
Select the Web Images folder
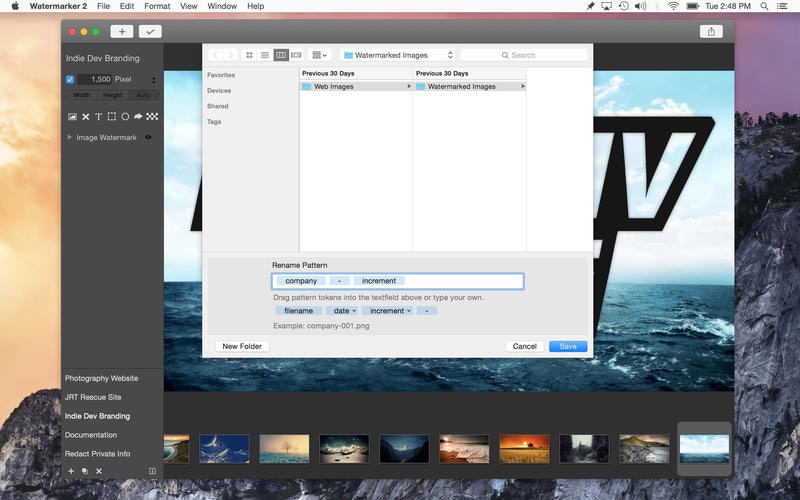335,87
